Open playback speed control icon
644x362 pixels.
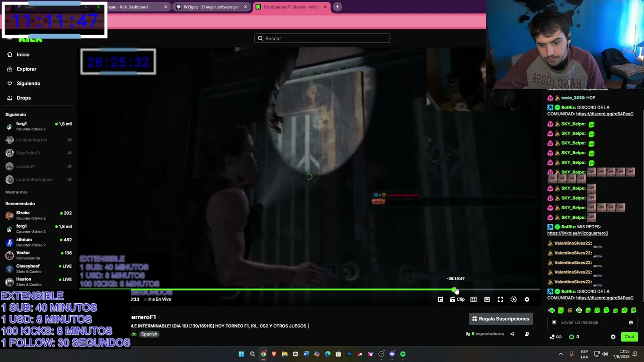[x=513, y=299]
